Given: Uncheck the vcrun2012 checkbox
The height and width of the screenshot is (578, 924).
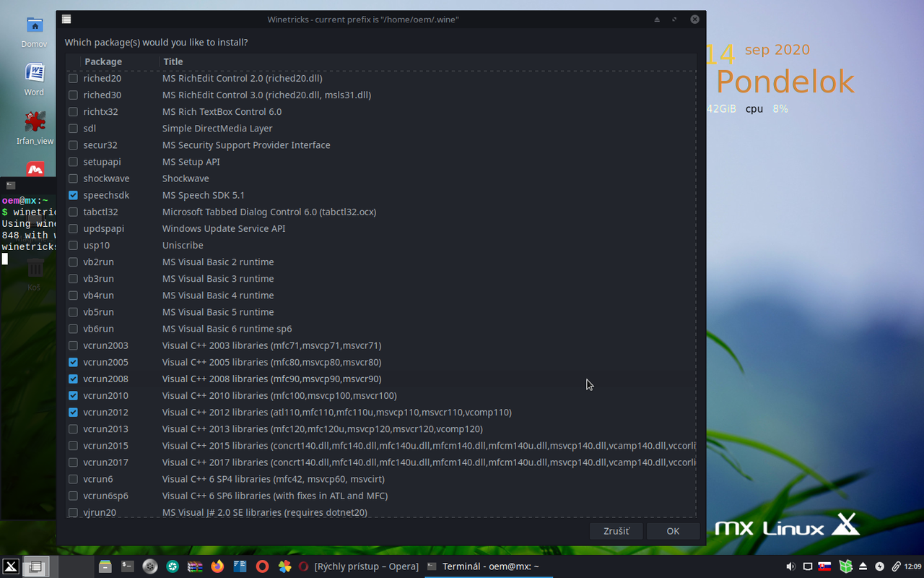Looking at the screenshot, I should pyautogui.click(x=73, y=412).
